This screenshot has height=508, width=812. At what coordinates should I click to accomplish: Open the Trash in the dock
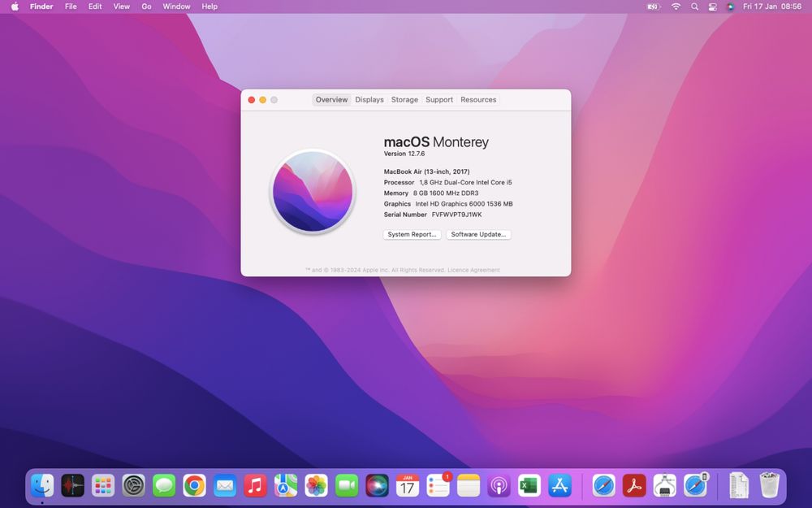pyautogui.click(x=770, y=486)
